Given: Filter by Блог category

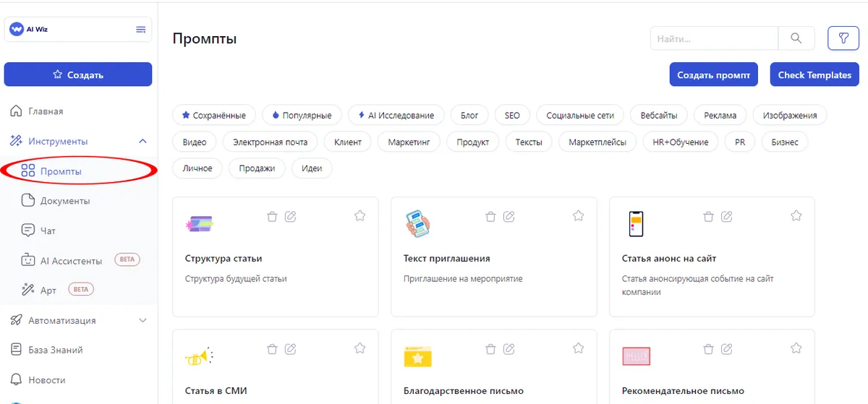Looking at the screenshot, I should [x=469, y=115].
